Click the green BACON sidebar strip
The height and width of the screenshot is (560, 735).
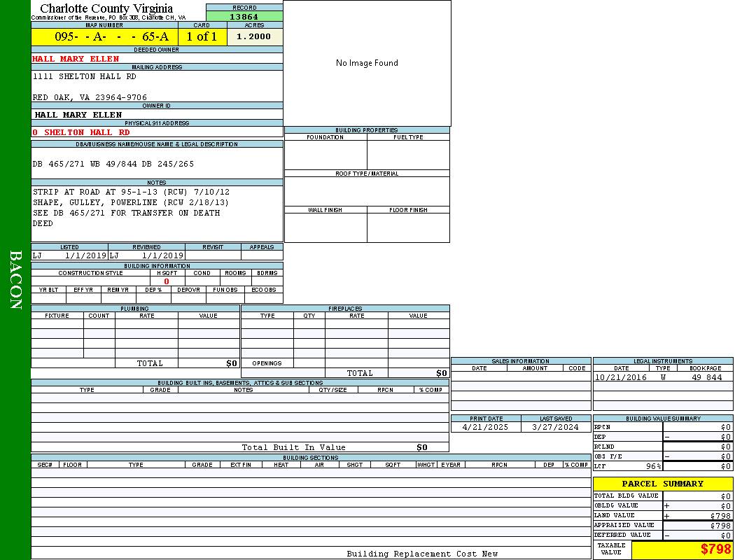tap(15, 280)
